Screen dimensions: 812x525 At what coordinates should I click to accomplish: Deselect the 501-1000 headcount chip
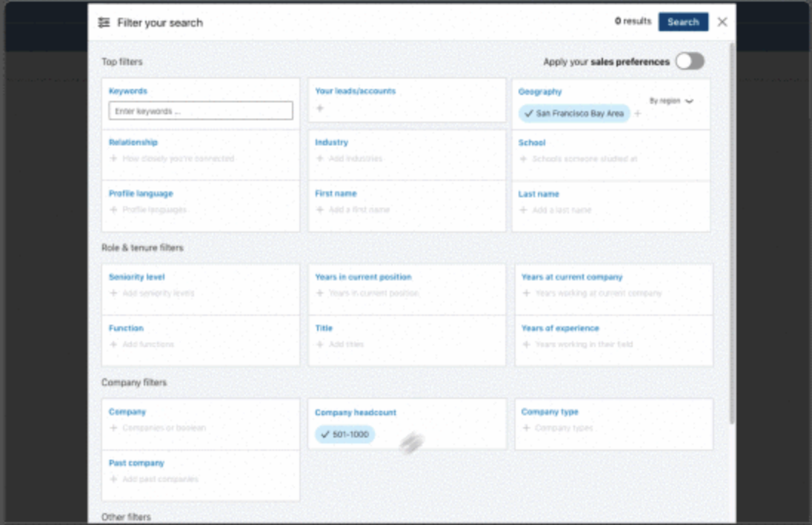click(x=345, y=435)
